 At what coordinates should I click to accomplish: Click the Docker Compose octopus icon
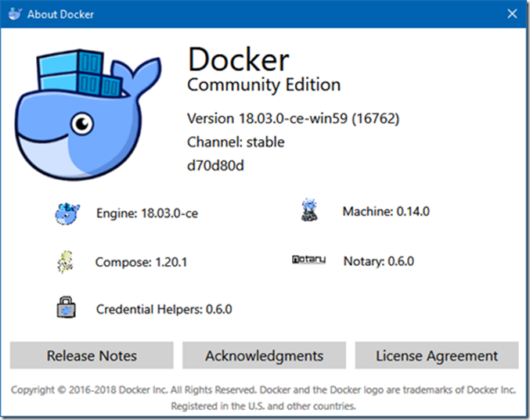click(x=66, y=262)
